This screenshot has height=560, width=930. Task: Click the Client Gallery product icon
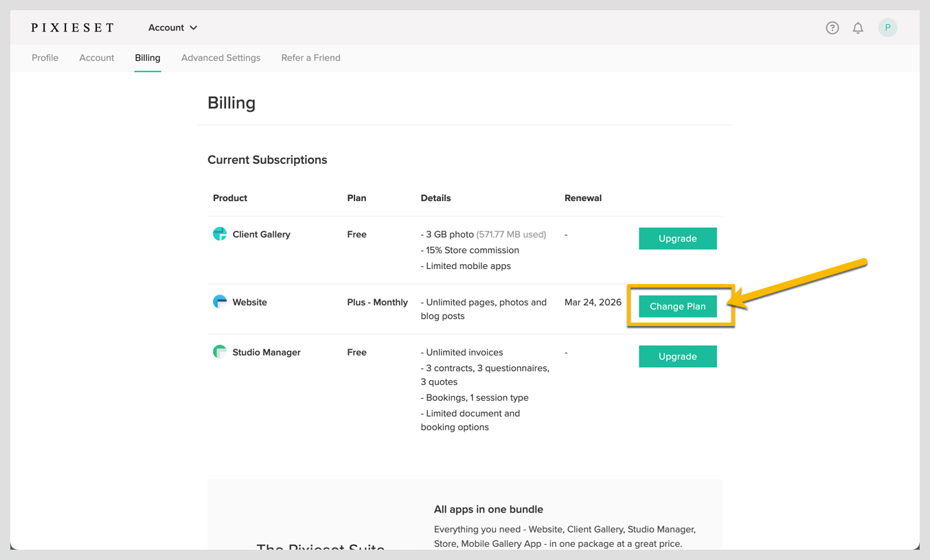219,233
